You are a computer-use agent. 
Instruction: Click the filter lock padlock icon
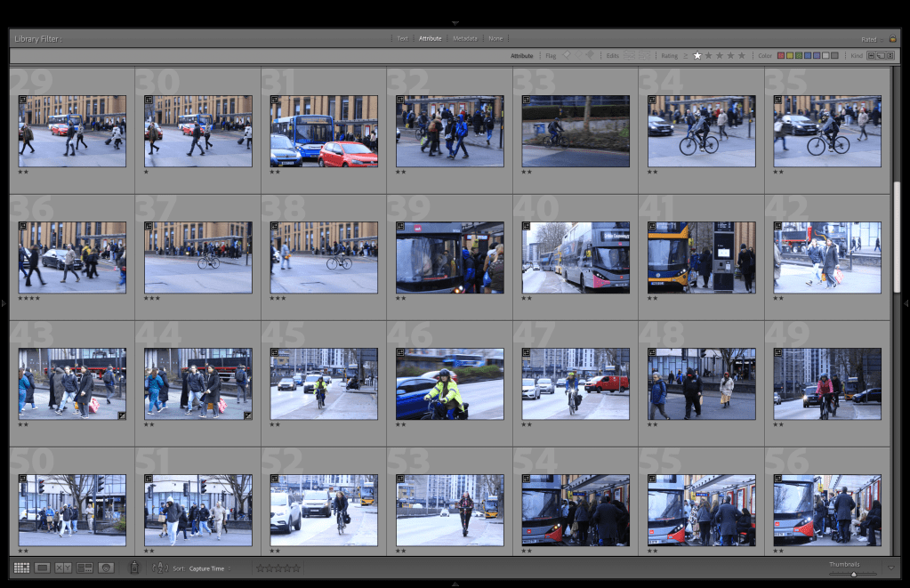pos(892,39)
